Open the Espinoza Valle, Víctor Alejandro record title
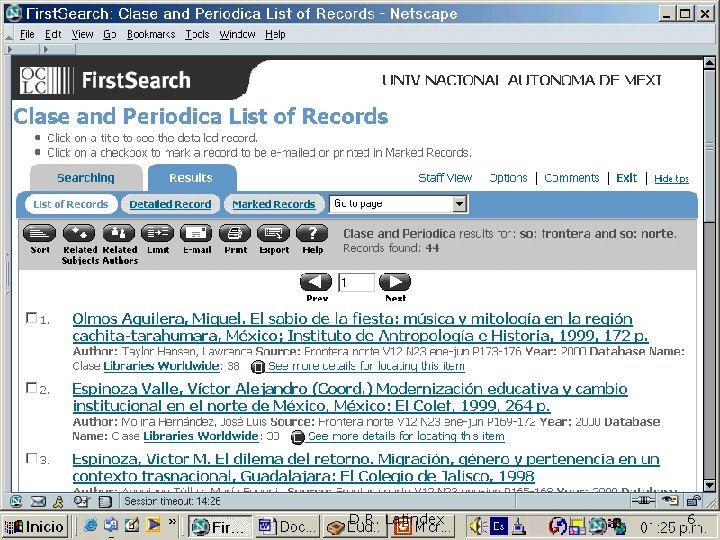 coord(350,397)
